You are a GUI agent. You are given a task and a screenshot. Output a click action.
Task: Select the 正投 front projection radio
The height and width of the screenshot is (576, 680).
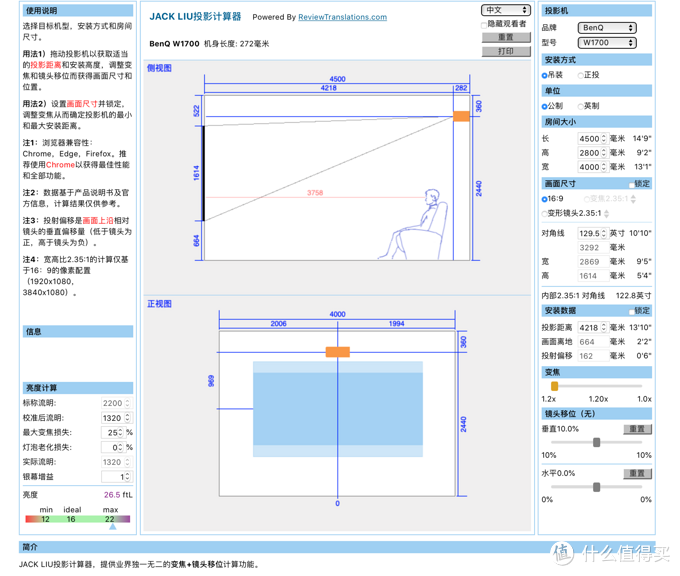click(x=580, y=75)
